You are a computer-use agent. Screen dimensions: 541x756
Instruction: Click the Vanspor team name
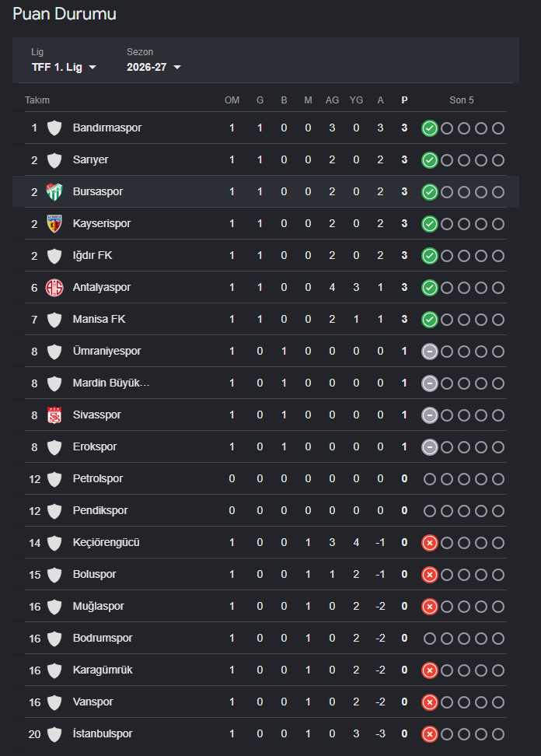[x=92, y=702]
